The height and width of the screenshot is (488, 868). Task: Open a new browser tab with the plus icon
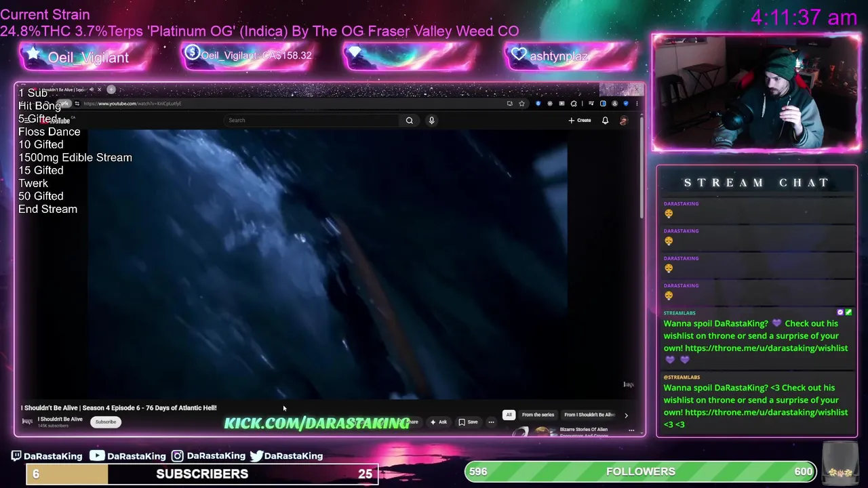(111, 89)
